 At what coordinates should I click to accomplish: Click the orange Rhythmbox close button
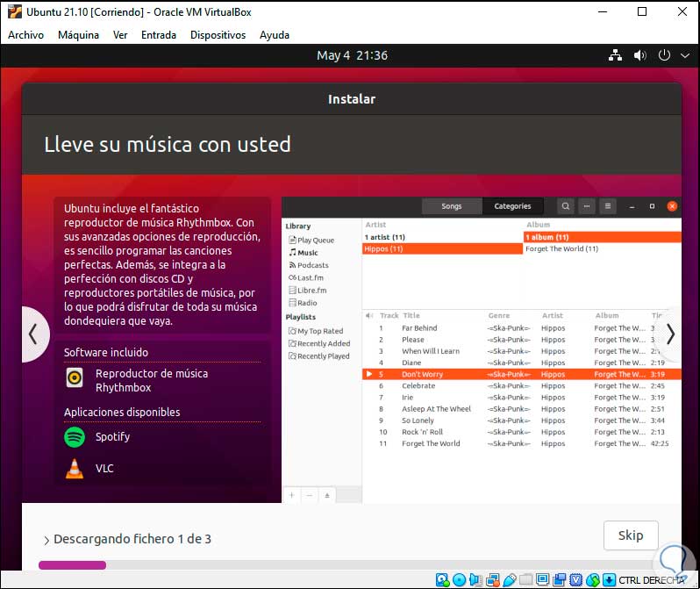[x=672, y=206]
